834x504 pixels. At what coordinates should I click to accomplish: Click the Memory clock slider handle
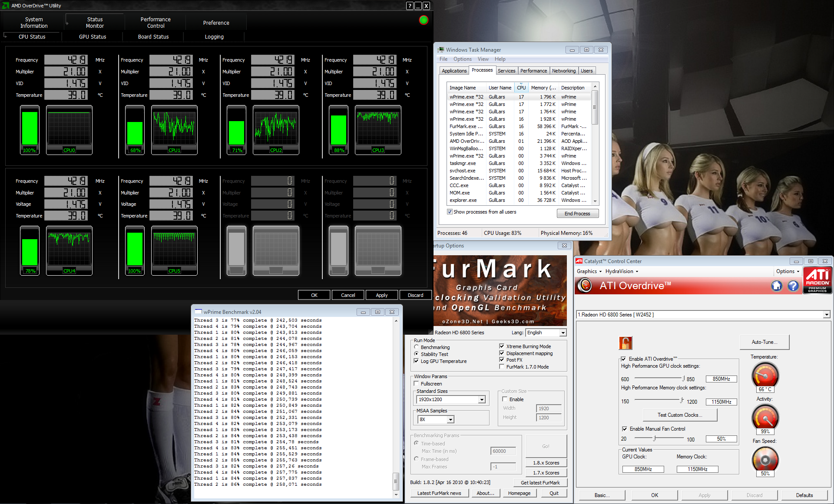tap(682, 401)
